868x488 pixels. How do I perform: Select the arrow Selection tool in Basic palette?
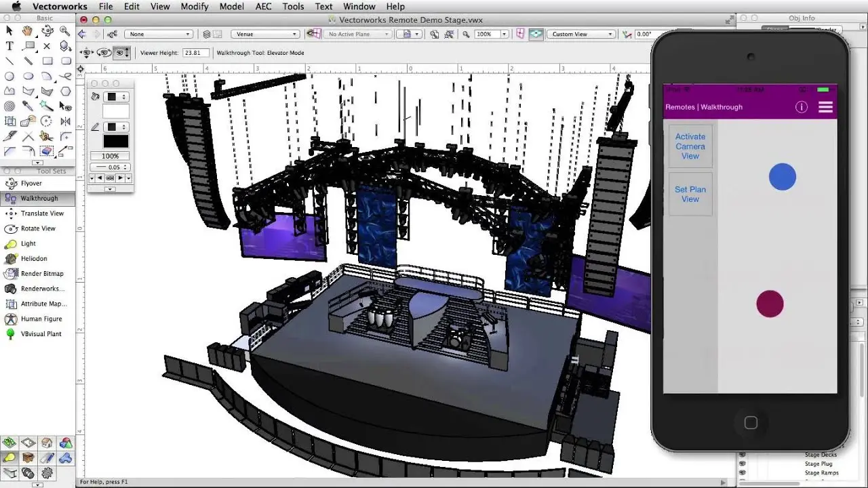pyautogui.click(x=9, y=30)
